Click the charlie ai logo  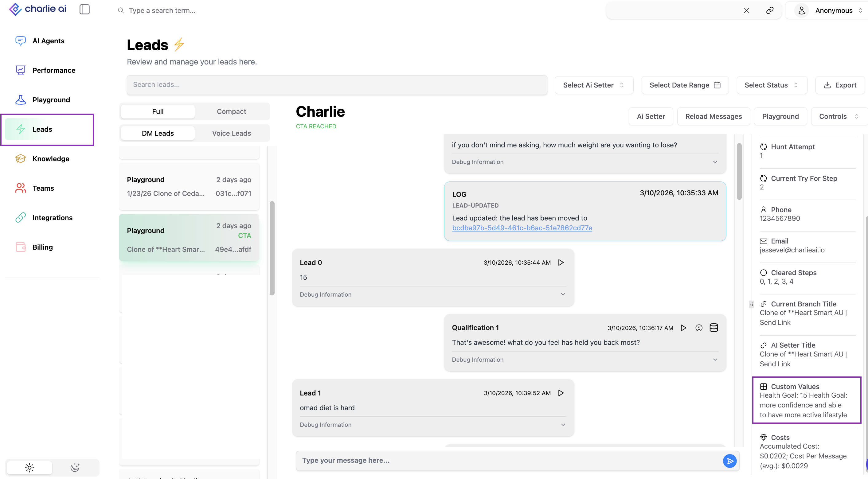[x=37, y=9]
